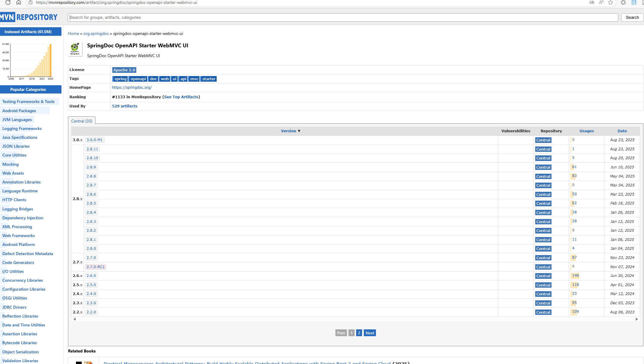Open version 2.8.9

pyautogui.click(x=91, y=167)
